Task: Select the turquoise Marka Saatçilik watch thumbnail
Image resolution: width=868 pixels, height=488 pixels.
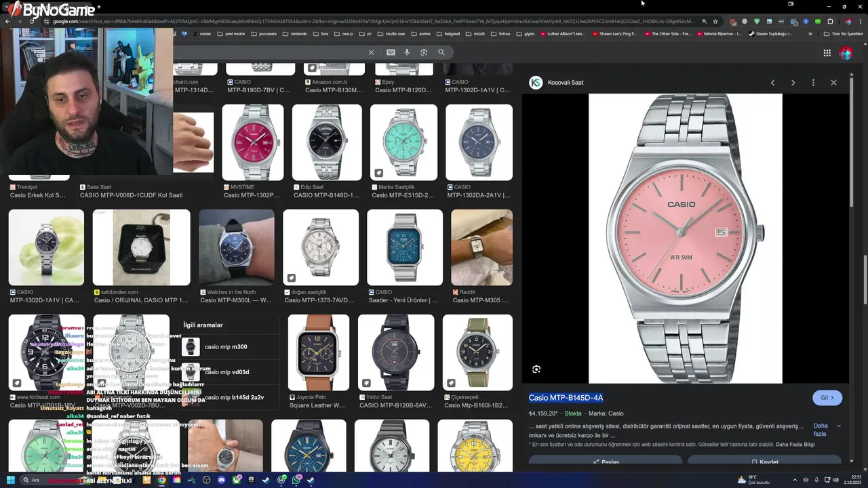Action: [x=404, y=142]
